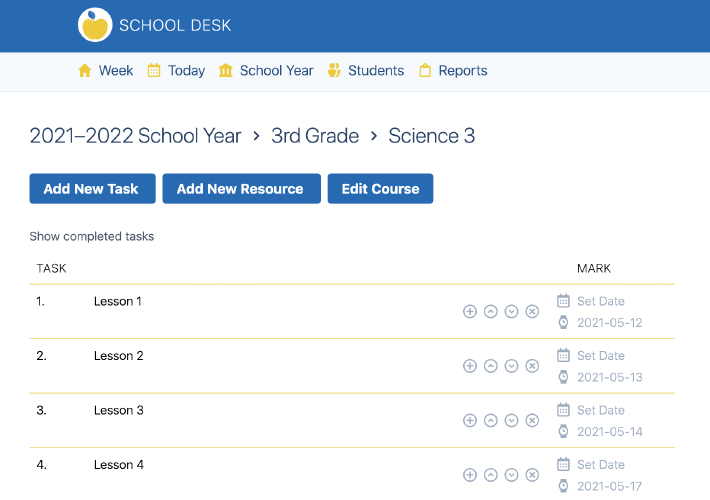Click Add New Task button
This screenshot has width=710, height=500.
[92, 188]
